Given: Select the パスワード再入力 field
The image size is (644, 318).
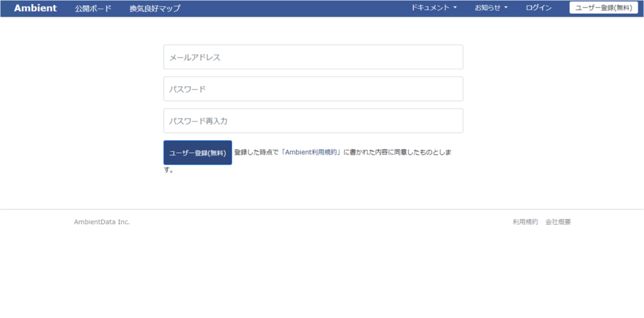Looking at the screenshot, I should 313,121.
